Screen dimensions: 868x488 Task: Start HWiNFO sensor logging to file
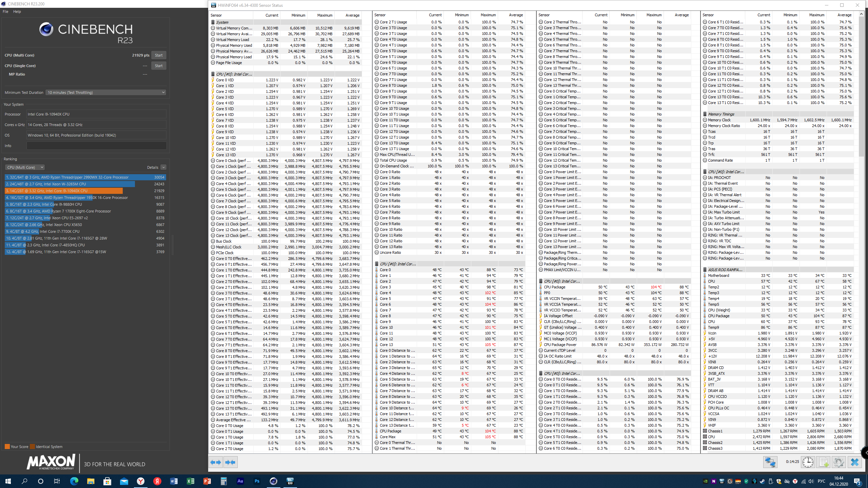click(x=823, y=462)
